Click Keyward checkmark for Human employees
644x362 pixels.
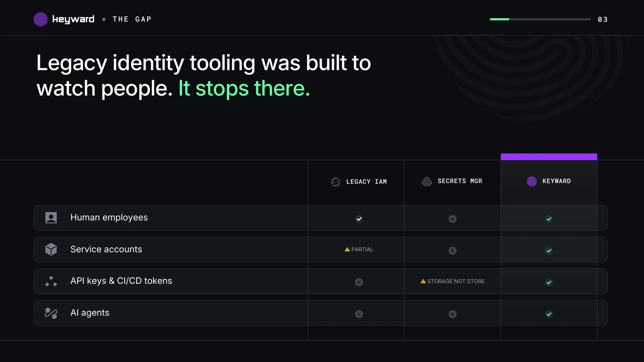click(549, 219)
